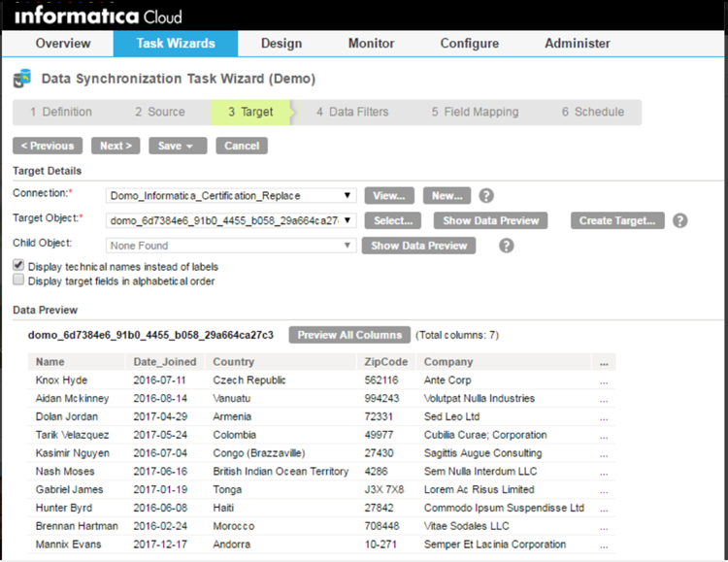Click British Indian Ocean Territory cell

(x=281, y=471)
